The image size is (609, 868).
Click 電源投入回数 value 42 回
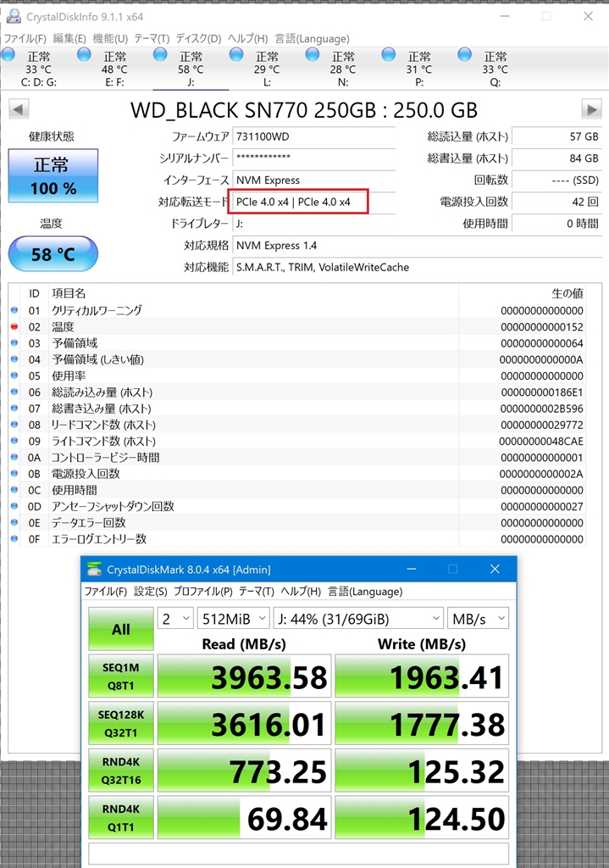point(557,202)
